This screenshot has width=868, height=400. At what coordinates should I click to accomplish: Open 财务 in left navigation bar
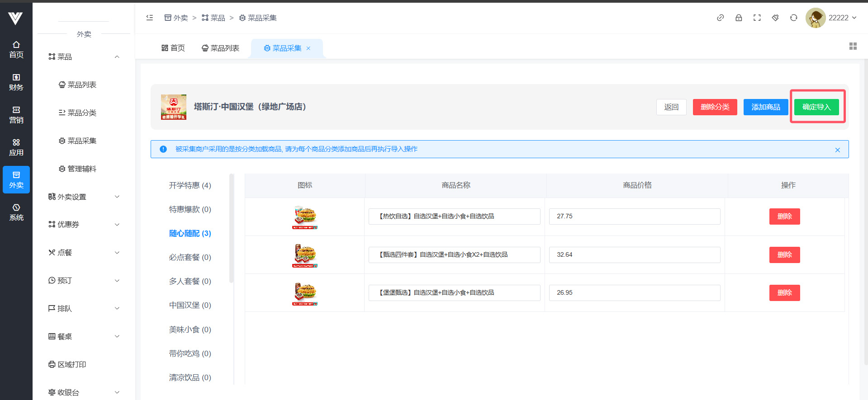[16, 82]
